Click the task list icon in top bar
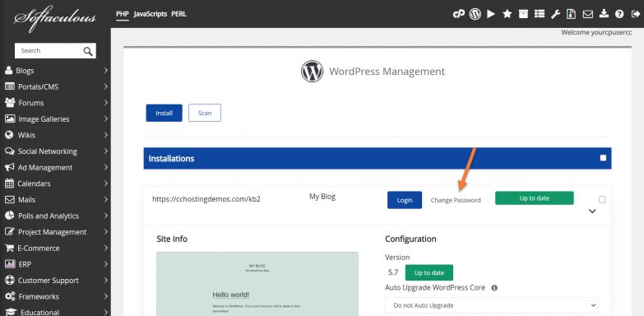 pos(540,14)
